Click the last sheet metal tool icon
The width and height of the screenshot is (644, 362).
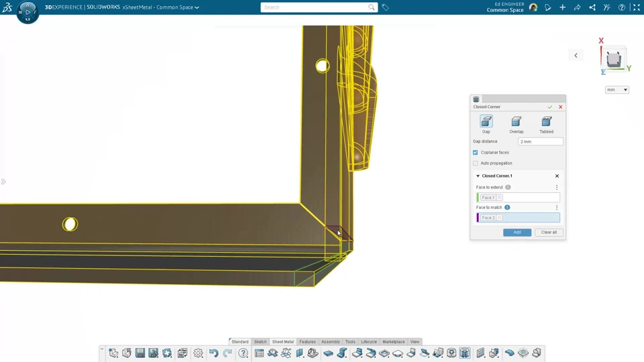click(537, 353)
